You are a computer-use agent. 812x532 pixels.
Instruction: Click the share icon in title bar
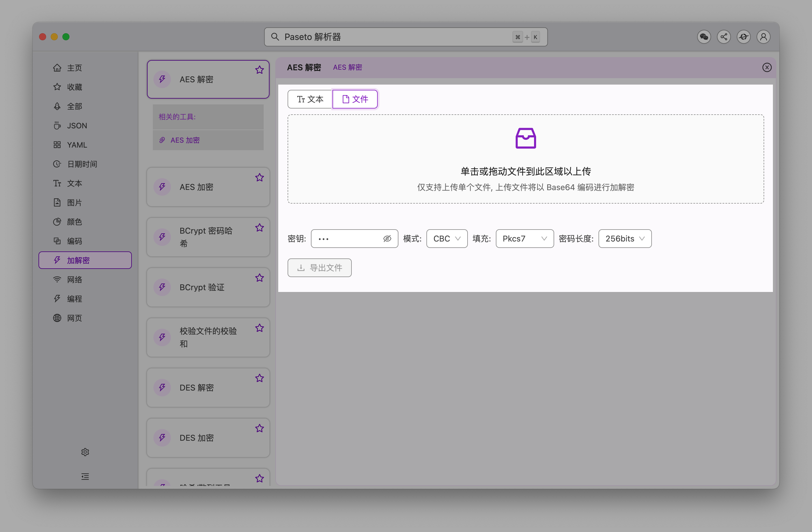[x=724, y=37]
